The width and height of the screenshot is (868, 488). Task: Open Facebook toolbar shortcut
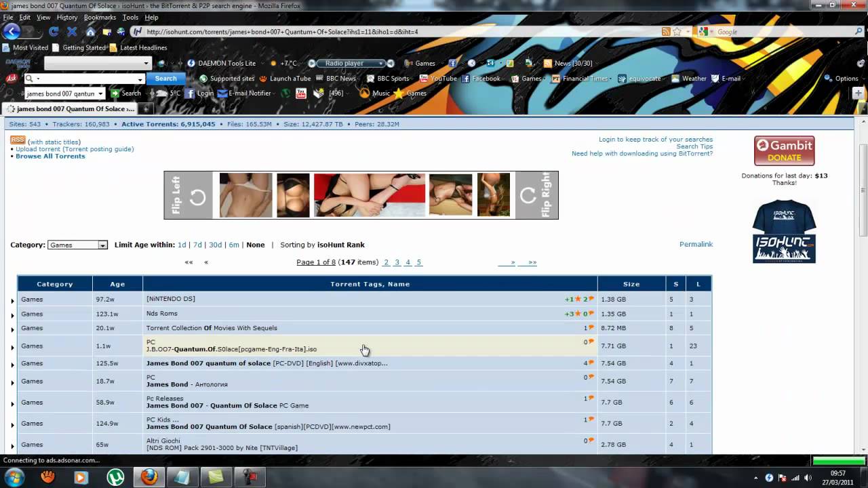tap(481, 79)
